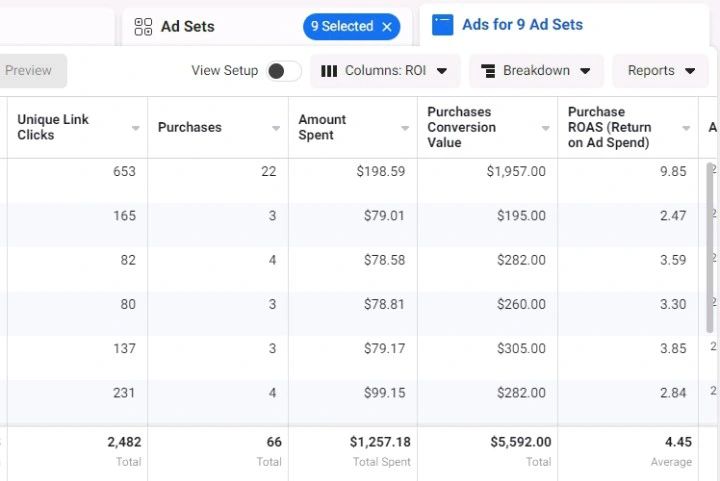The image size is (720, 481).
Task: Click the Ad Sets grid icon
Action: [x=143, y=27]
